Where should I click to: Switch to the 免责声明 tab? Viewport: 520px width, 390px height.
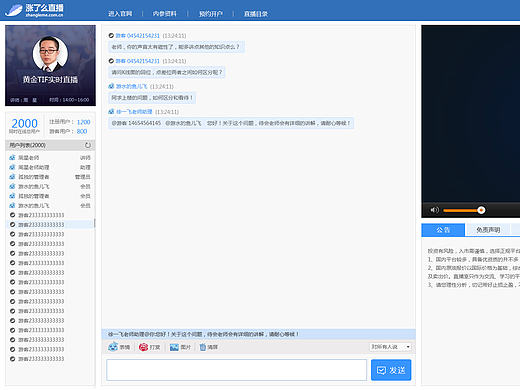click(488, 230)
